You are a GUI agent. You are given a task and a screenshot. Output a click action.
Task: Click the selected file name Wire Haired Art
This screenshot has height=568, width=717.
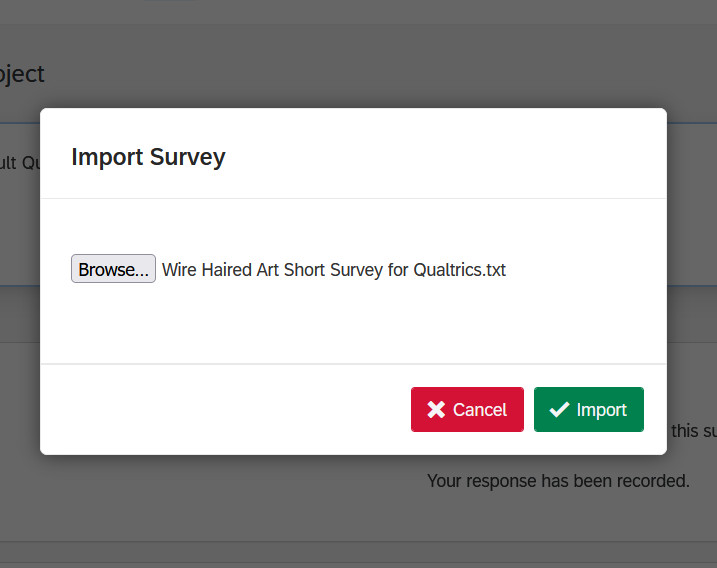click(220, 270)
